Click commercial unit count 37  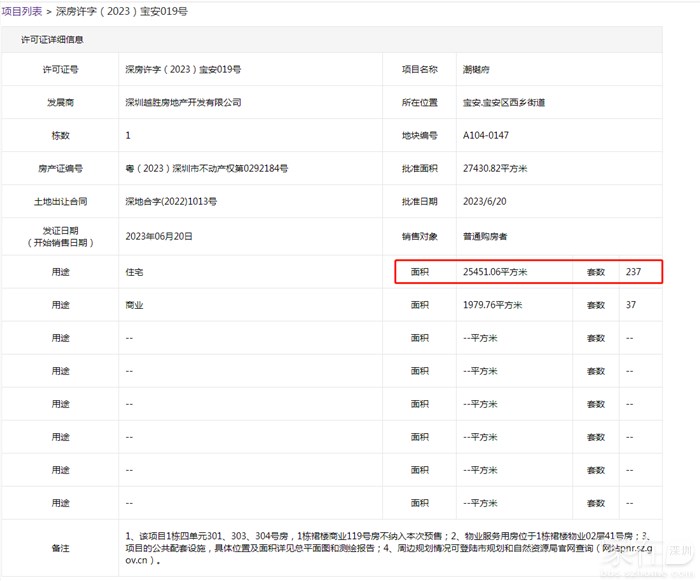631,305
